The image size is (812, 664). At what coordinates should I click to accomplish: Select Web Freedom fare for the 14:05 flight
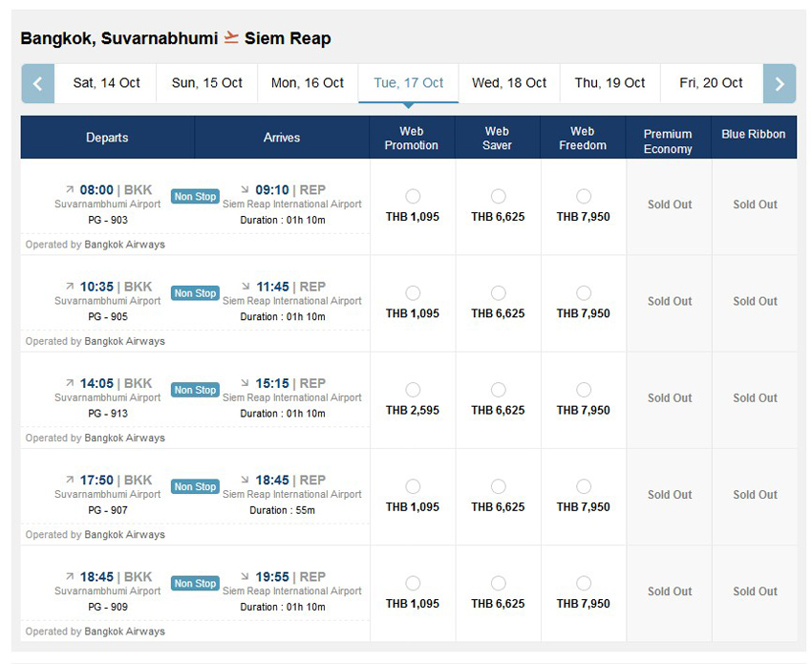[x=584, y=390]
